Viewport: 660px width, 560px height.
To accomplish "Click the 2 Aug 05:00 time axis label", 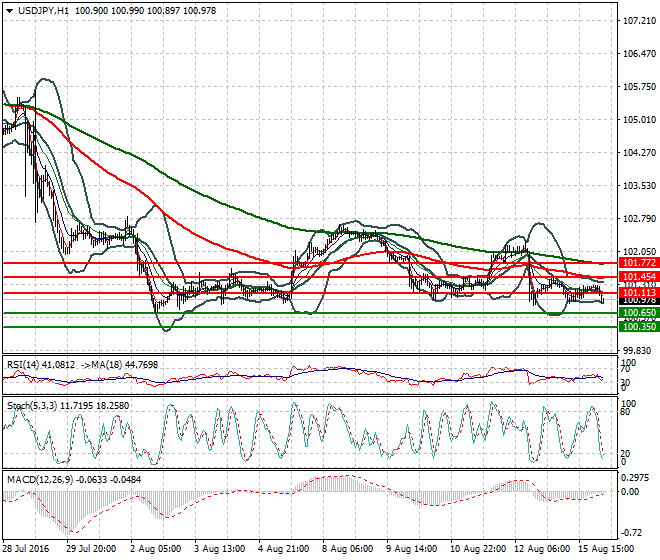I will (x=156, y=549).
